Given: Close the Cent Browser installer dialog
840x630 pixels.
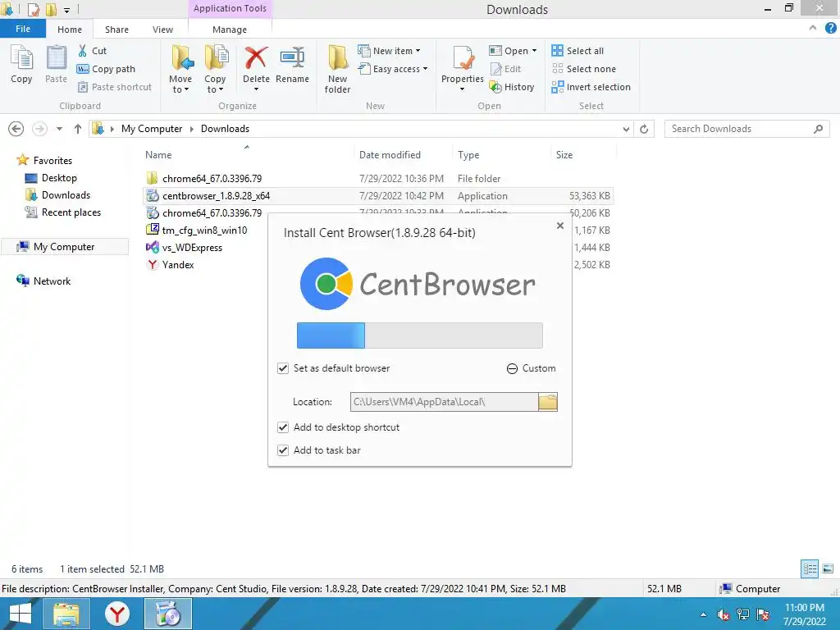Looking at the screenshot, I should [x=559, y=226].
